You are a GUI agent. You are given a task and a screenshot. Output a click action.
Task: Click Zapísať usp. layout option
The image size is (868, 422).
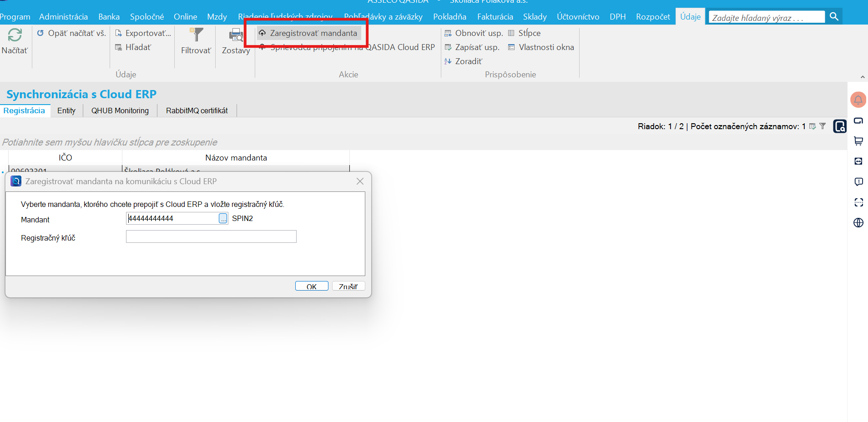(x=472, y=47)
